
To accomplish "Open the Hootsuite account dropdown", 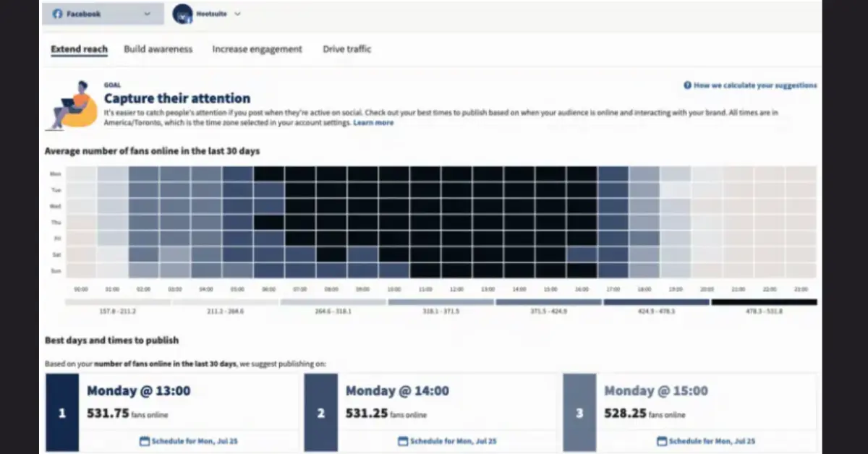I will [x=207, y=14].
